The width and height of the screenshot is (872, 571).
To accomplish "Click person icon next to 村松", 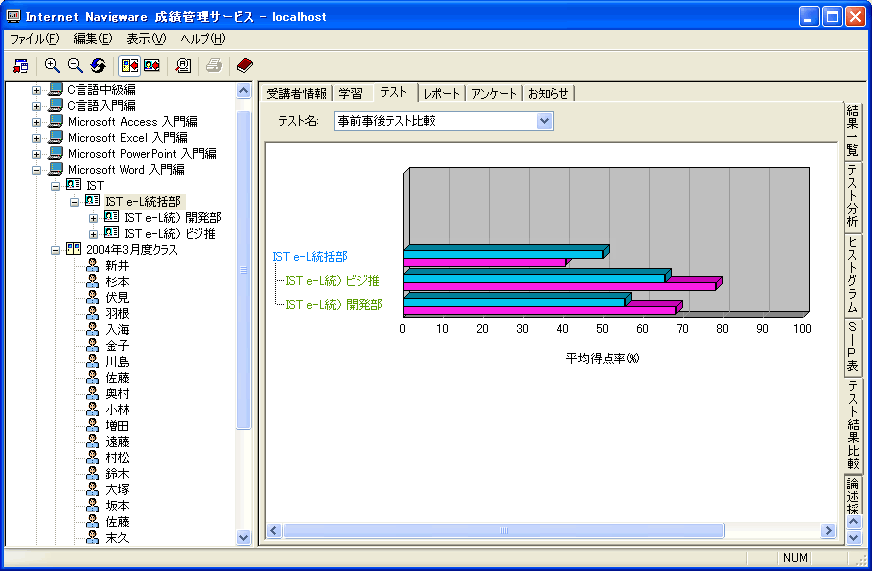I will (x=92, y=458).
